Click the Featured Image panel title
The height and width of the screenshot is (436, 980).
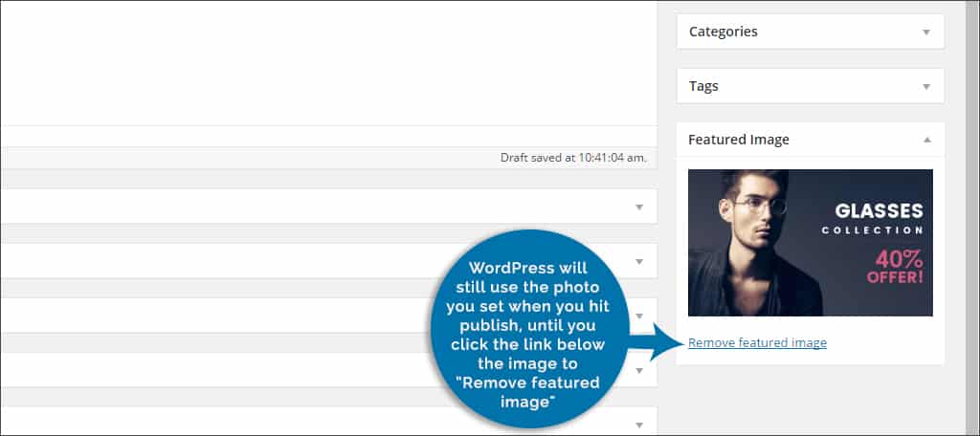click(x=738, y=140)
